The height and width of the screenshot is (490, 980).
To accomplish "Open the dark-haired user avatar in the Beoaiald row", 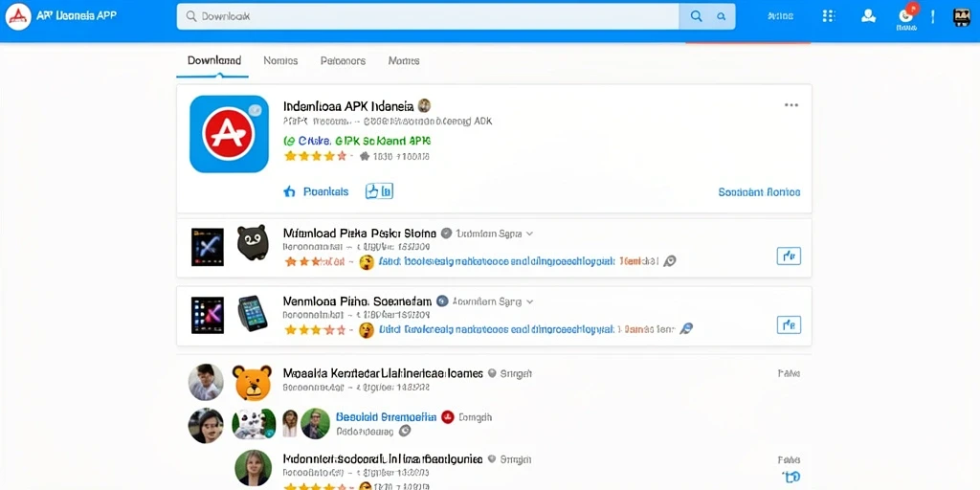I will point(206,425).
